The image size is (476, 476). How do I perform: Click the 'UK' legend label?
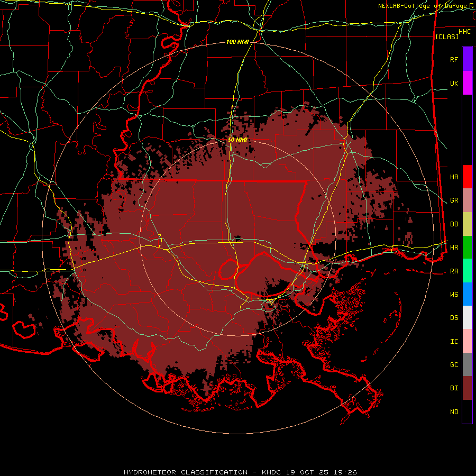point(454,83)
